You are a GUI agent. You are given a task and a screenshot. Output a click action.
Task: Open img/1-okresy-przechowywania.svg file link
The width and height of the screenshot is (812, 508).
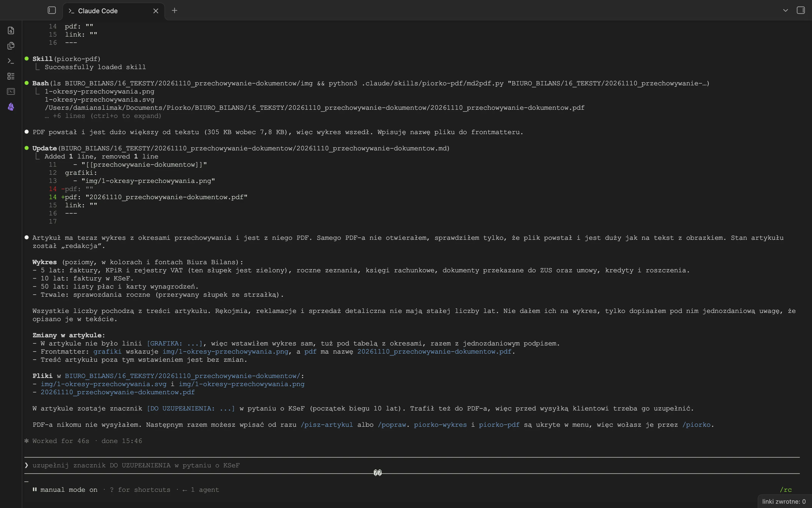click(x=103, y=384)
